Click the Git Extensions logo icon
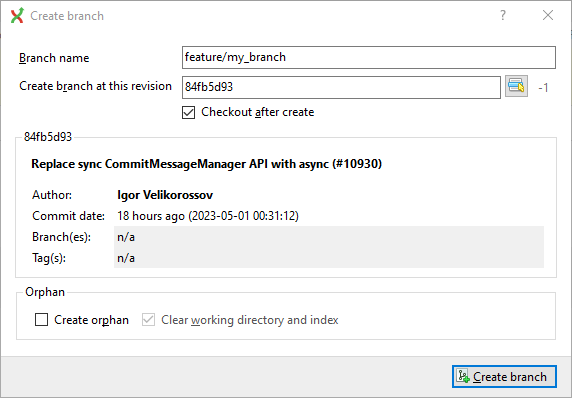Image resolution: width=572 pixels, height=398 pixels. click(17, 16)
